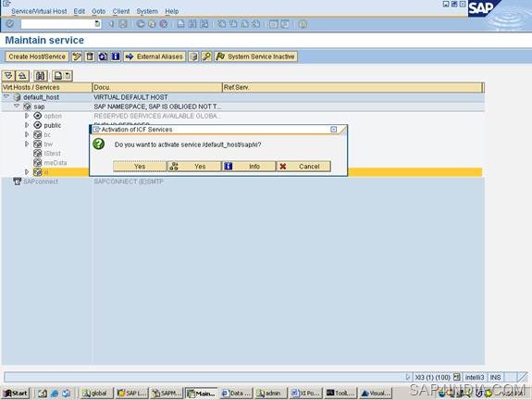
Task: Click the binoculars Find icon
Action: (41, 76)
